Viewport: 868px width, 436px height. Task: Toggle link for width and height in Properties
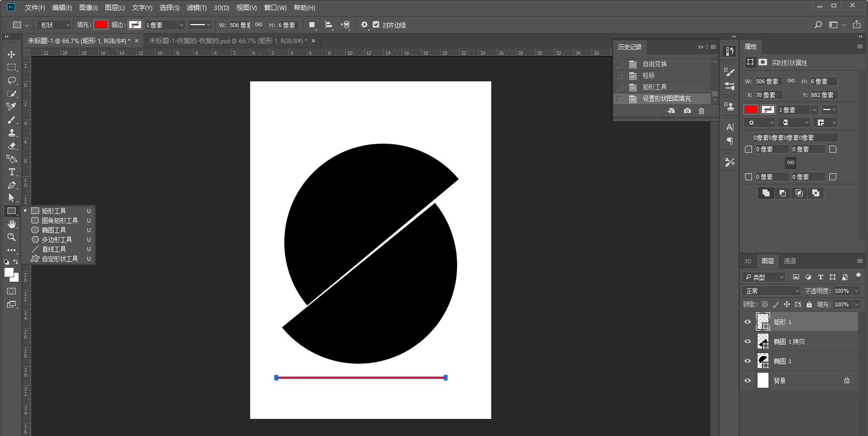point(791,81)
